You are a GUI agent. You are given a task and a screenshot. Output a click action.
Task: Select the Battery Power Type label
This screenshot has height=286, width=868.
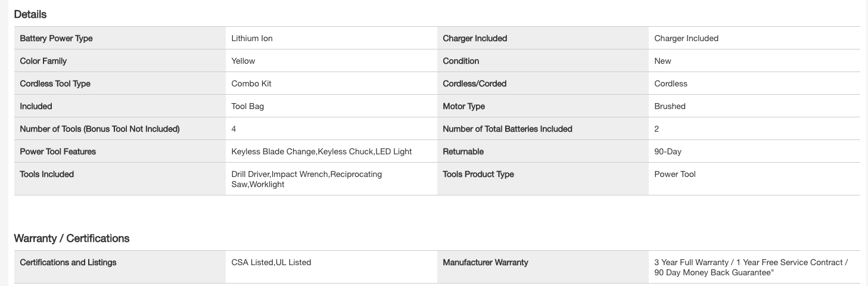click(x=56, y=38)
